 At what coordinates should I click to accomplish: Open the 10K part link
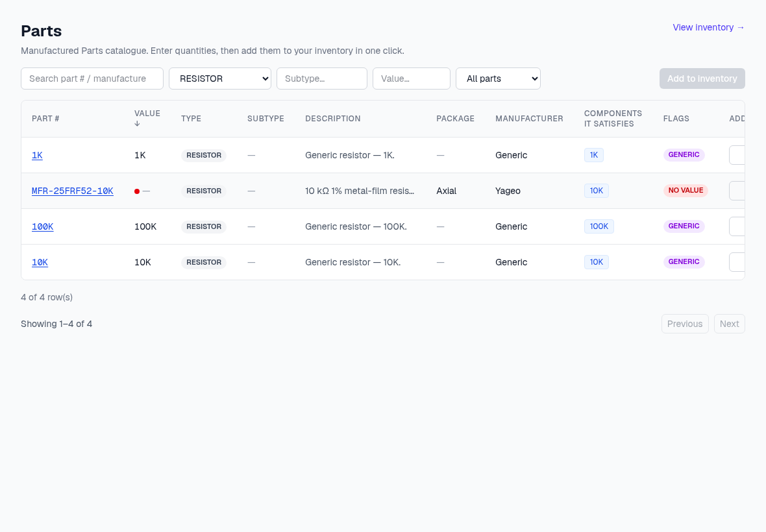(x=40, y=262)
